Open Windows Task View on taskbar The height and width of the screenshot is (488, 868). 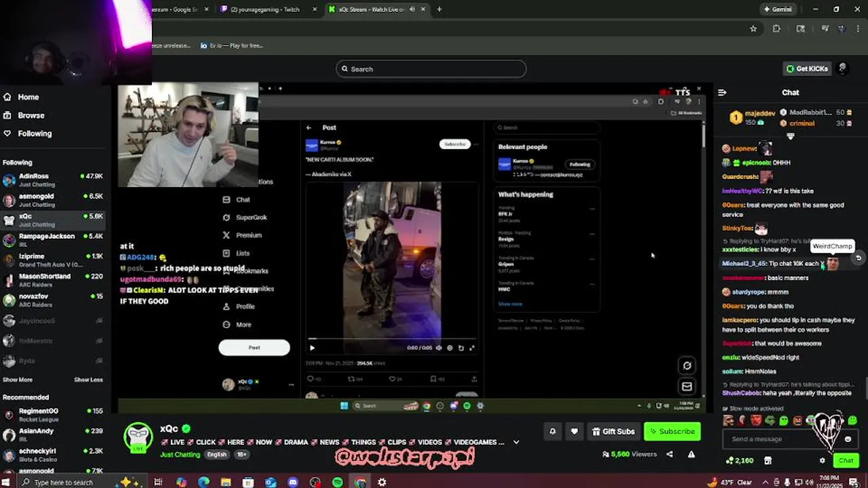(158, 482)
